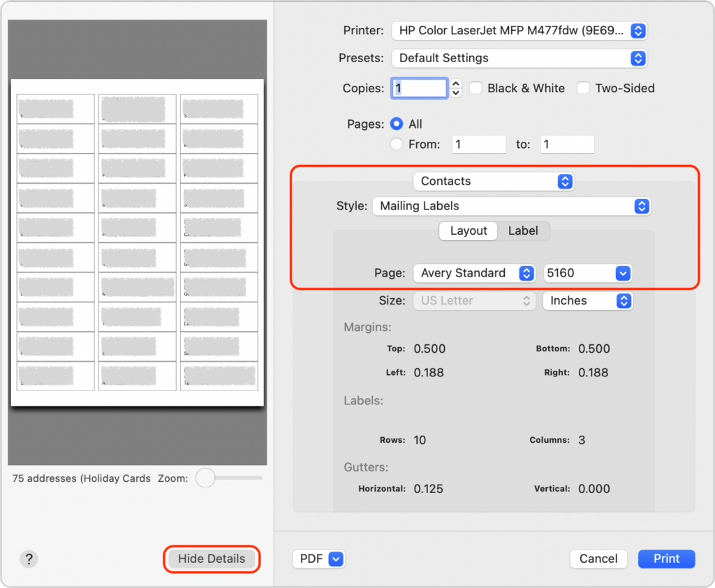The image size is (715, 588).
Task: Click the Hide Details button
Action: tap(212, 559)
